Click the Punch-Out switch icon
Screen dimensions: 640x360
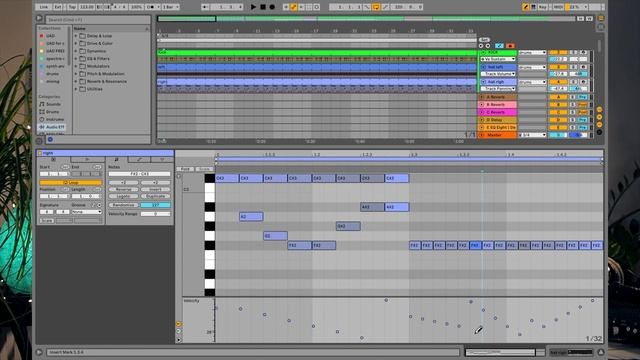[x=385, y=7]
